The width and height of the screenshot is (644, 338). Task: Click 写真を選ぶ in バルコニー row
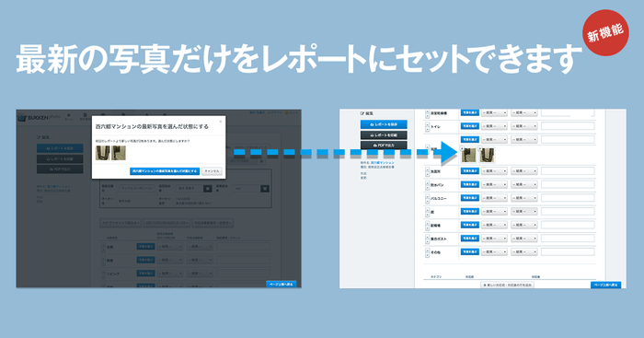(x=470, y=198)
